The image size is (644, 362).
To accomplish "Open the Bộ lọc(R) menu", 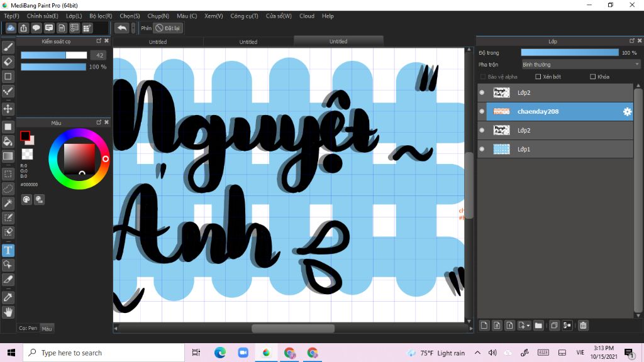I will (x=101, y=16).
